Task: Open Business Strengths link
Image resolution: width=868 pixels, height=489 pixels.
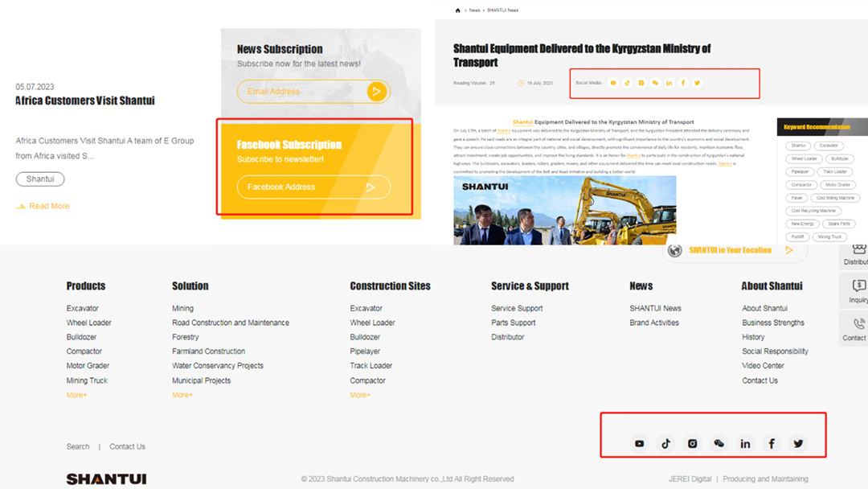Action: pos(773,323)
